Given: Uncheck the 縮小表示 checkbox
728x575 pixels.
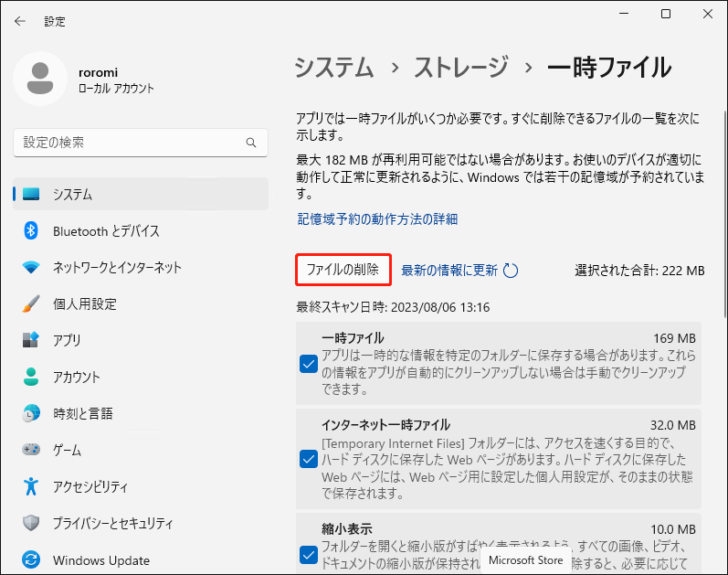Looking at the screenshot, I should click(309, 555).
